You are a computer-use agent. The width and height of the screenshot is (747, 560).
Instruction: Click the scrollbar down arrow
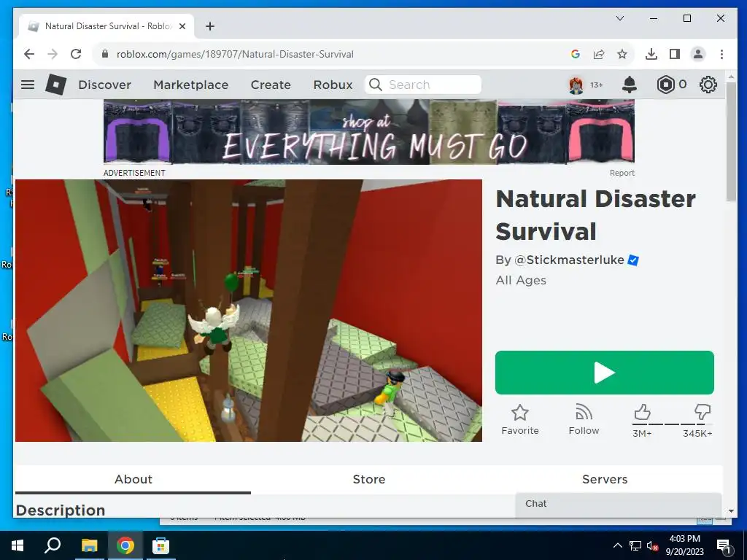click(x=731, y=511)
